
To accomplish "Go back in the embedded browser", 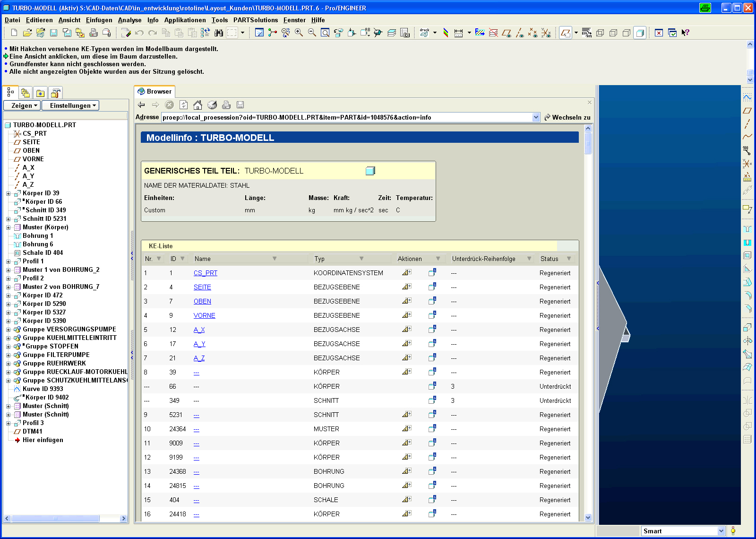I will (141, 104).
